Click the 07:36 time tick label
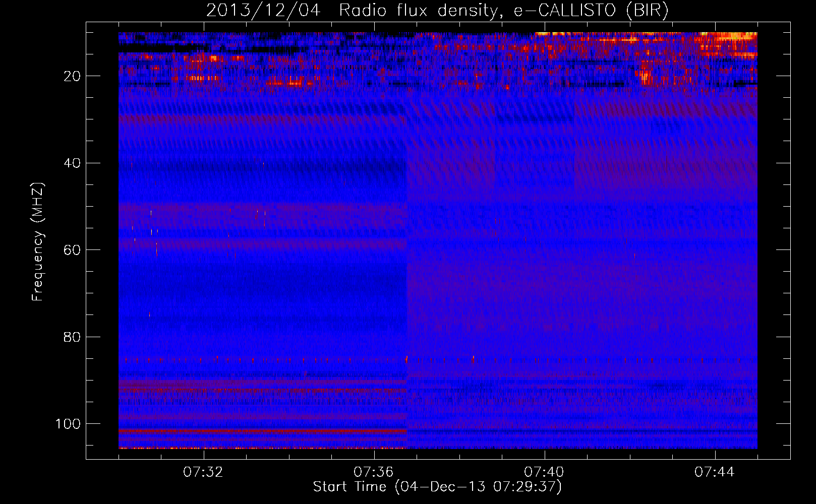 click(374, 472)
